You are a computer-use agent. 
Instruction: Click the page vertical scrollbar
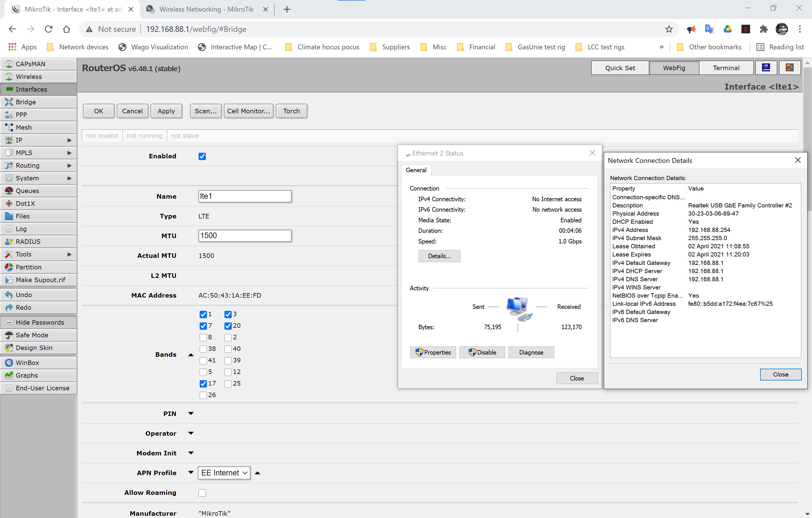[807, 139]
